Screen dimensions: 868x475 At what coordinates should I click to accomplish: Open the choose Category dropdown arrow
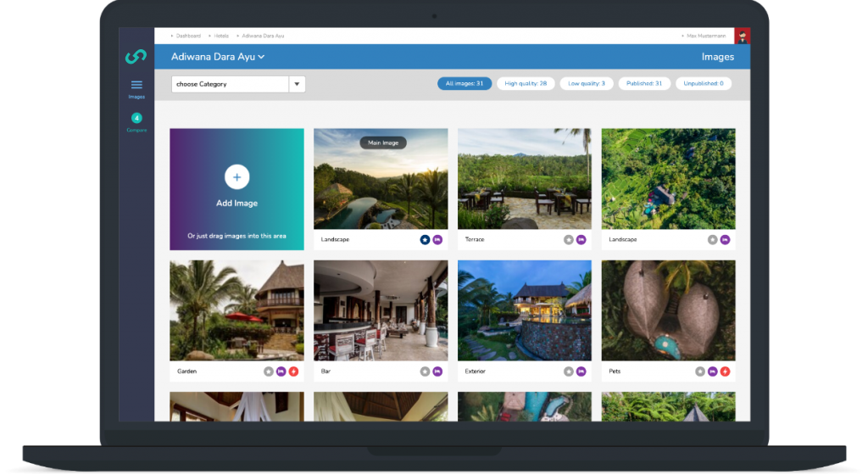[297, 84]
